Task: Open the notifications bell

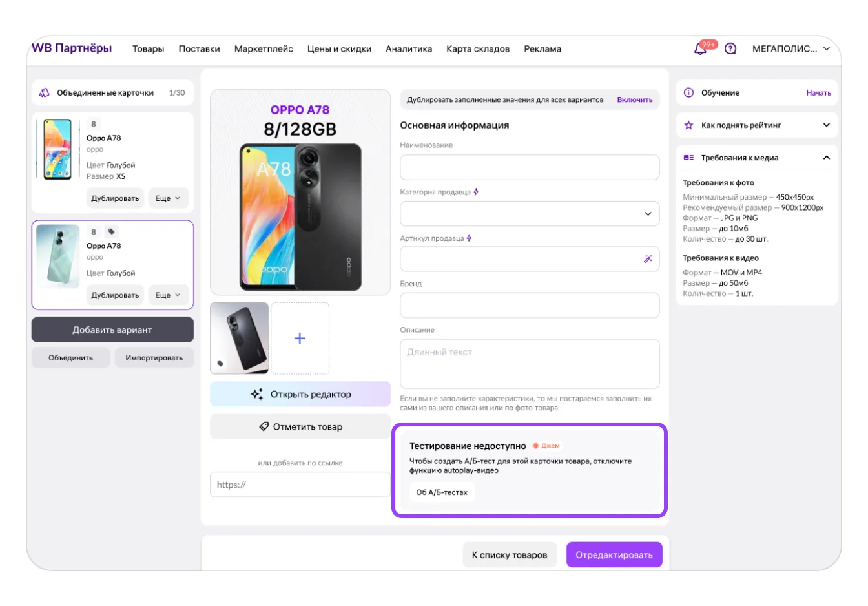Action: click(700, 49)
